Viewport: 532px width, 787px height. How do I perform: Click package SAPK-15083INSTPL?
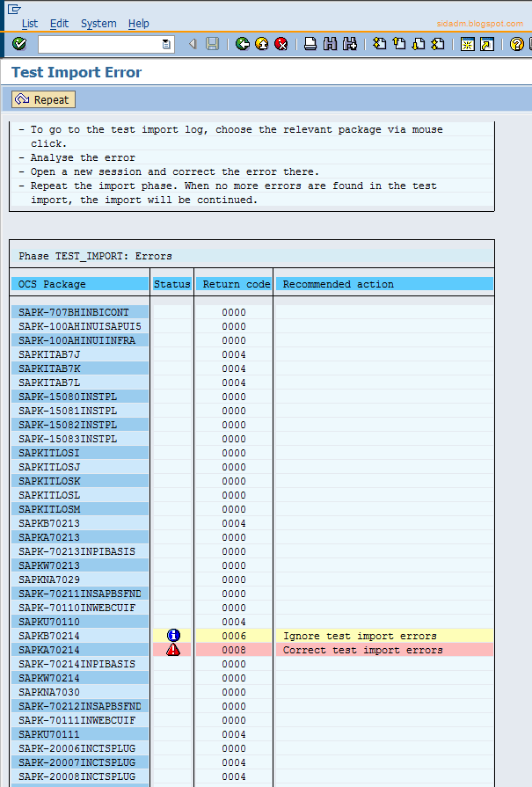(68, 439)
